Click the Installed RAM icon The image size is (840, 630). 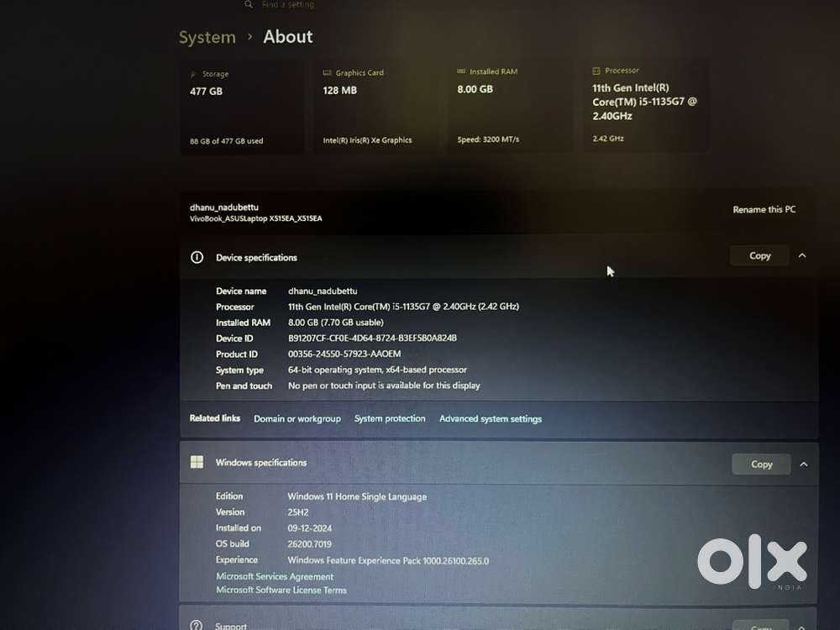pos(459,71)
